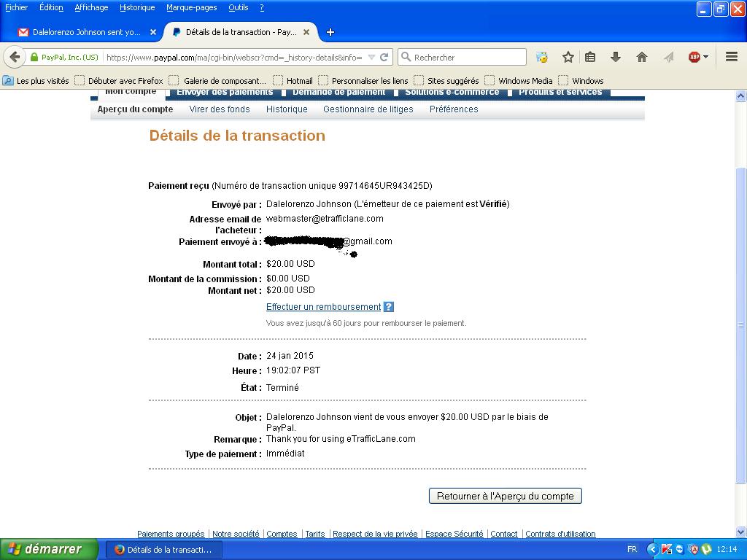Click the Gmail envelope icon on the first tab
Viewport: 747px width, 560px height.
pyautogui.click(x=23, y=32)
